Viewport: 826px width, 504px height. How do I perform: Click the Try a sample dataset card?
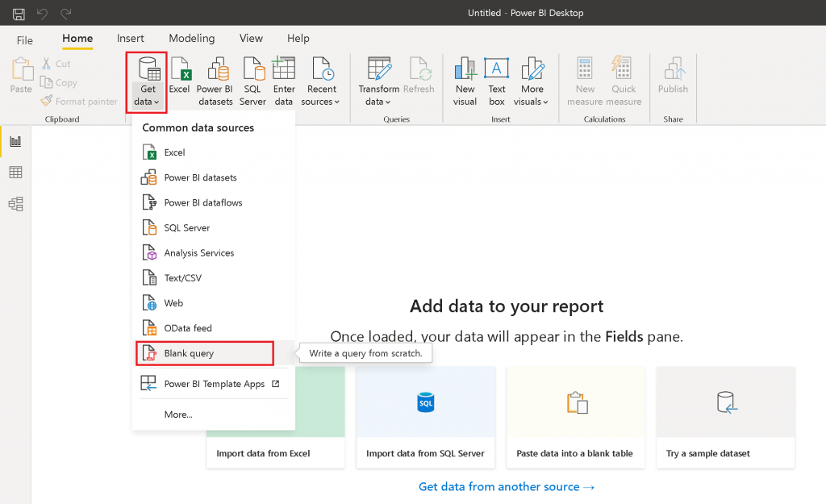[x=725, y=417]
